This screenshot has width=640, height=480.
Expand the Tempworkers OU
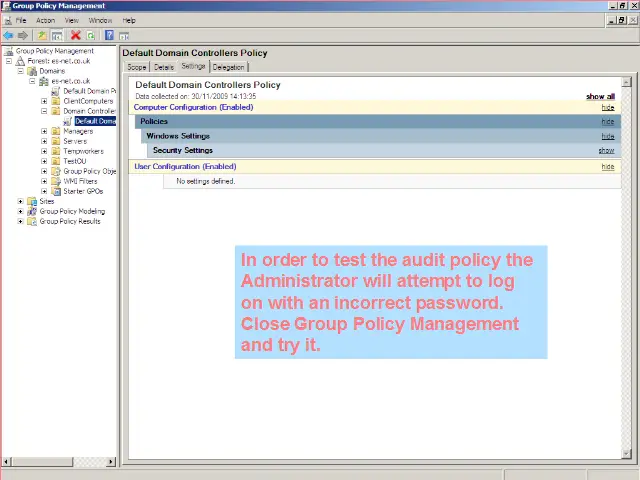click(44, 151)
